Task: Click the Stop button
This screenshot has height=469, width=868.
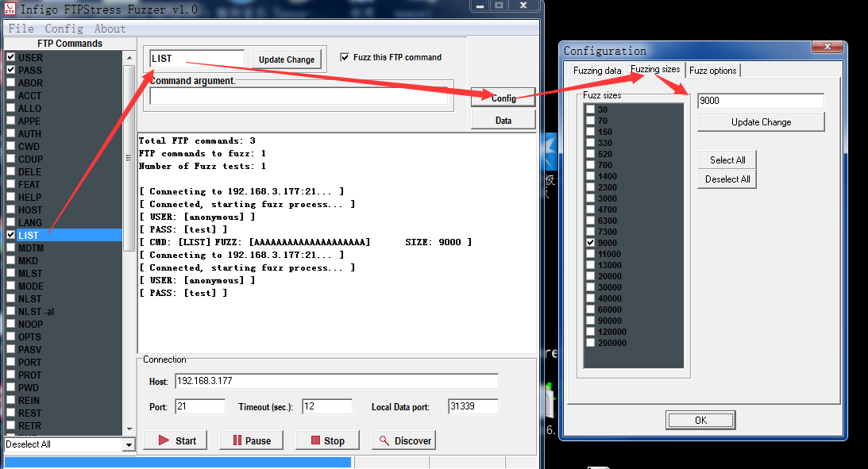Action: [x=327, y=440]
